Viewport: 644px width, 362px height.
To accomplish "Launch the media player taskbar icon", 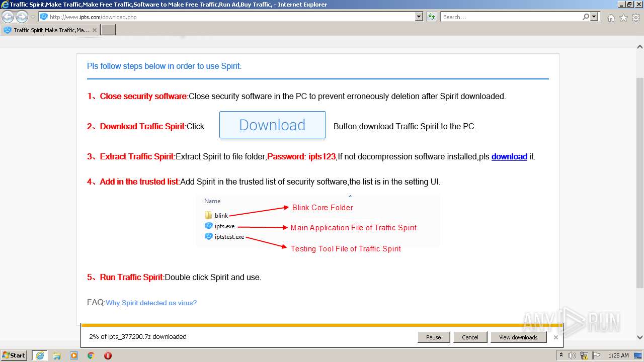I will (74, 355).
